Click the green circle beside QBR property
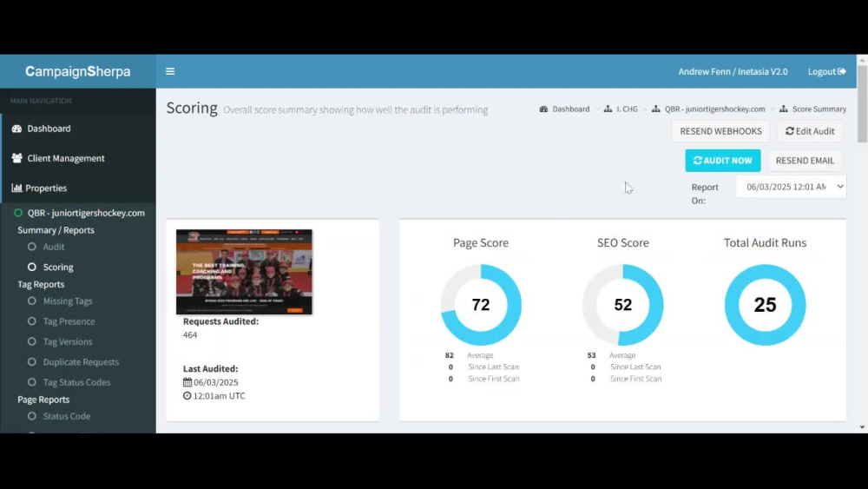 point(18,213)
